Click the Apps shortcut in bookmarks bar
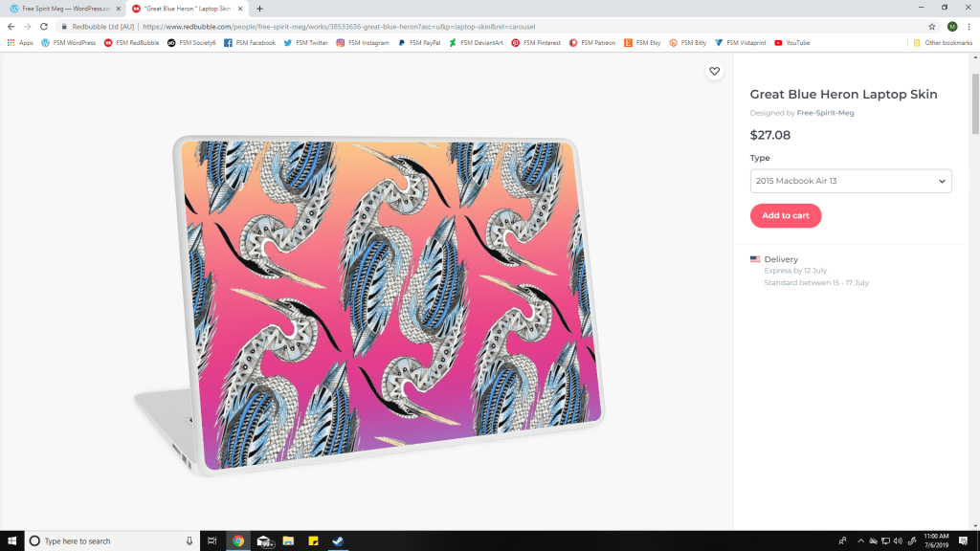Image resolution: width=980 pixels, height=551 pixels. 20,42
